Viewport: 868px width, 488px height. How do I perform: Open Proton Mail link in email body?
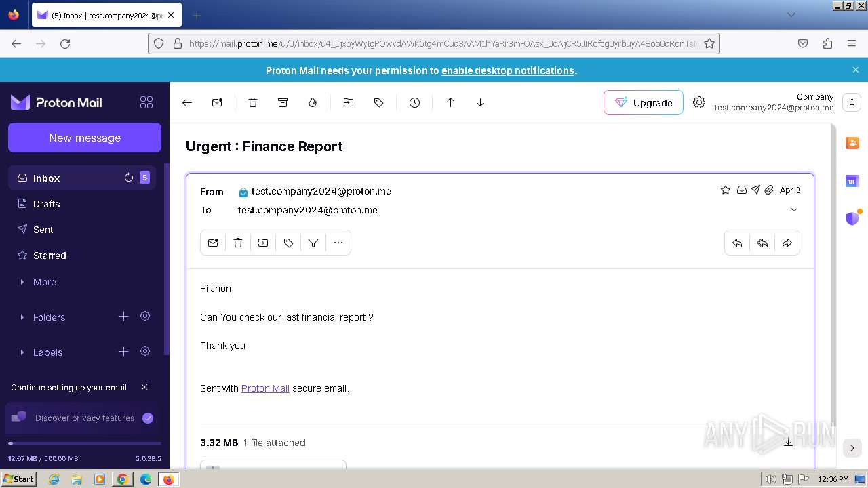pos(265,388)
